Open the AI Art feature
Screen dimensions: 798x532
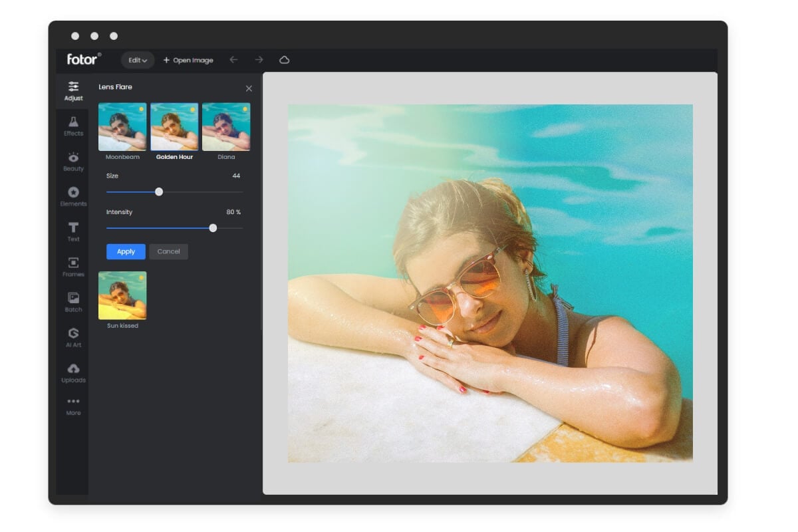pos(72,338)
